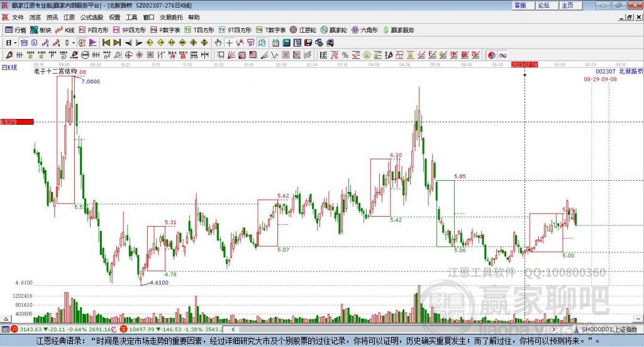The image size is (644, 347).
Task: Click the 客服 customer service button
Action: (523, 5)
